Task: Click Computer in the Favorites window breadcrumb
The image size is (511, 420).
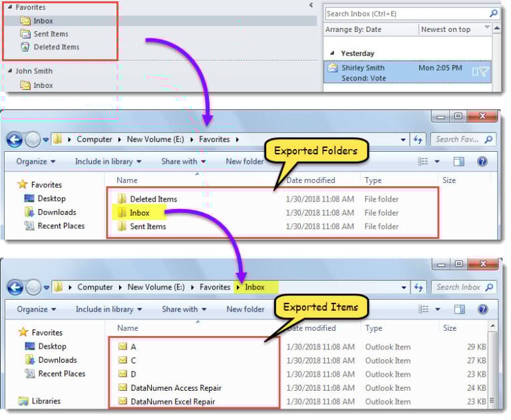Action: [94, 139]
